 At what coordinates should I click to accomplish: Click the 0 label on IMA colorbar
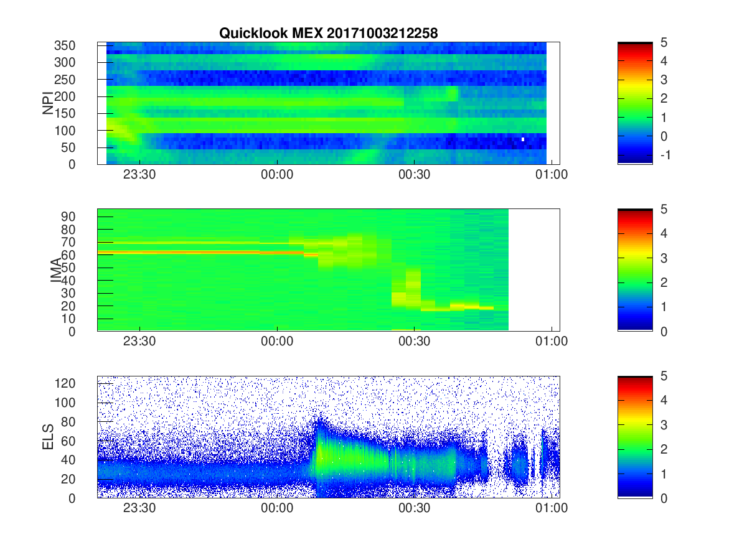point(664,331)
